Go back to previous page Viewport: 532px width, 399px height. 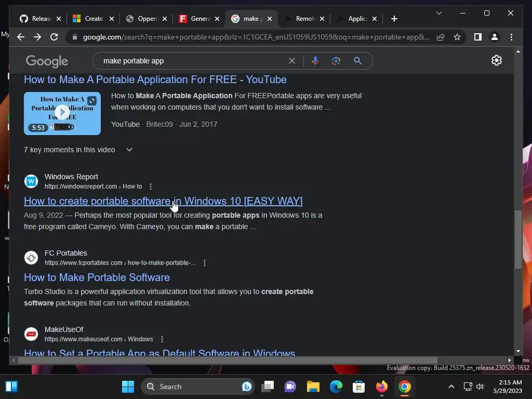(21, 37)
